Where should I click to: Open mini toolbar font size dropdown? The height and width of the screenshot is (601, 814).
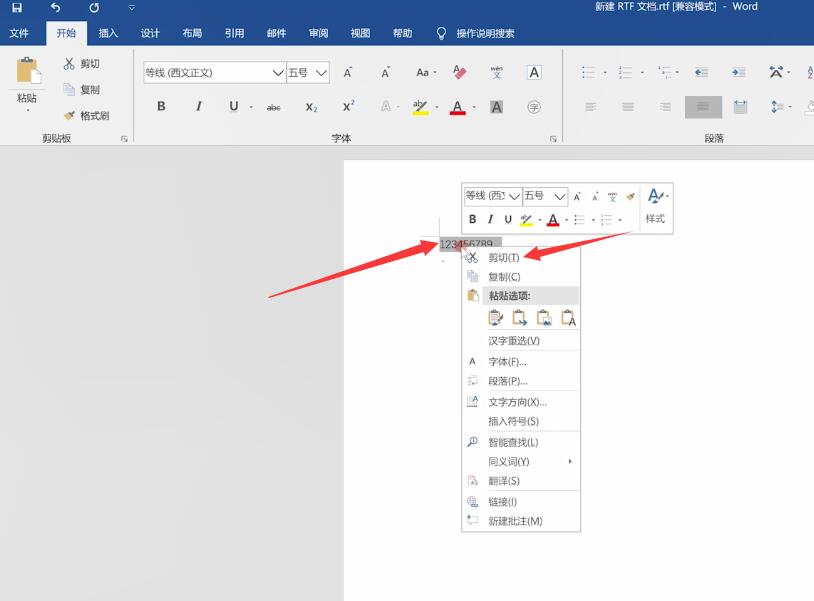click(x=559, y=196)
